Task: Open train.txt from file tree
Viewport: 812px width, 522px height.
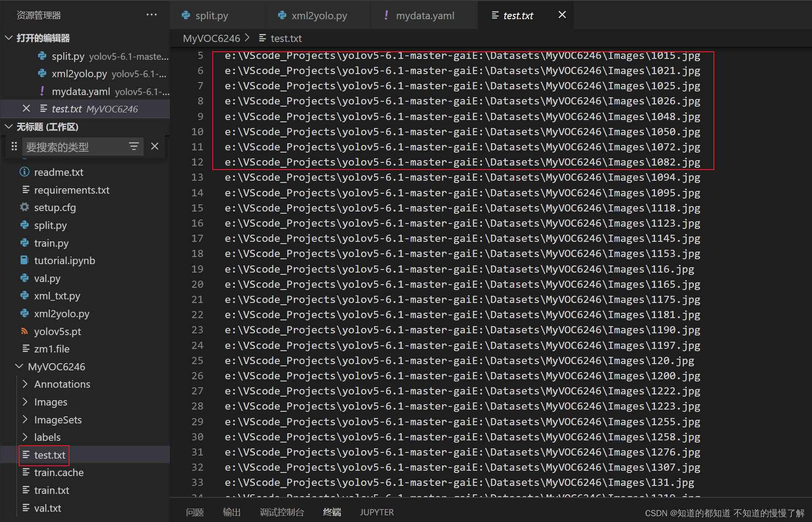Action: point(52,490)
